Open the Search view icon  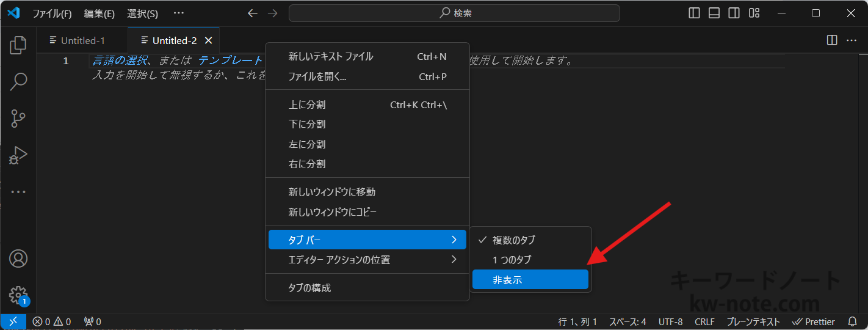click(18, 81)
